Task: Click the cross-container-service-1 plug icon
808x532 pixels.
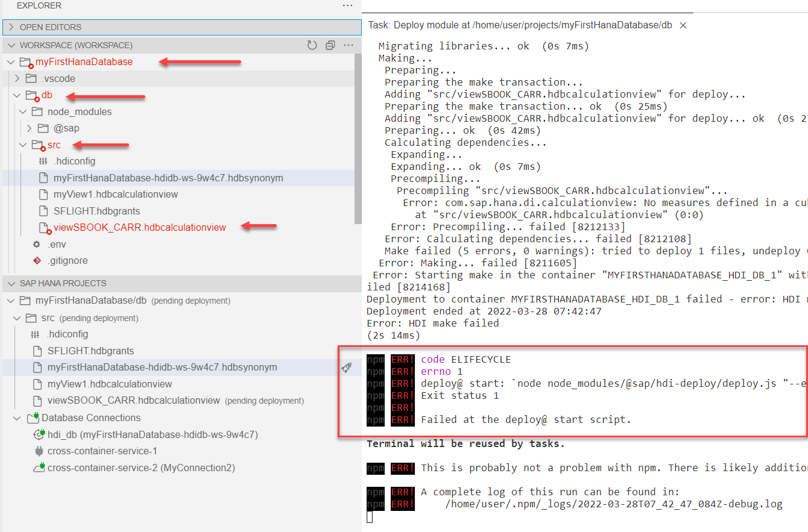Action: tap(39, 451)
